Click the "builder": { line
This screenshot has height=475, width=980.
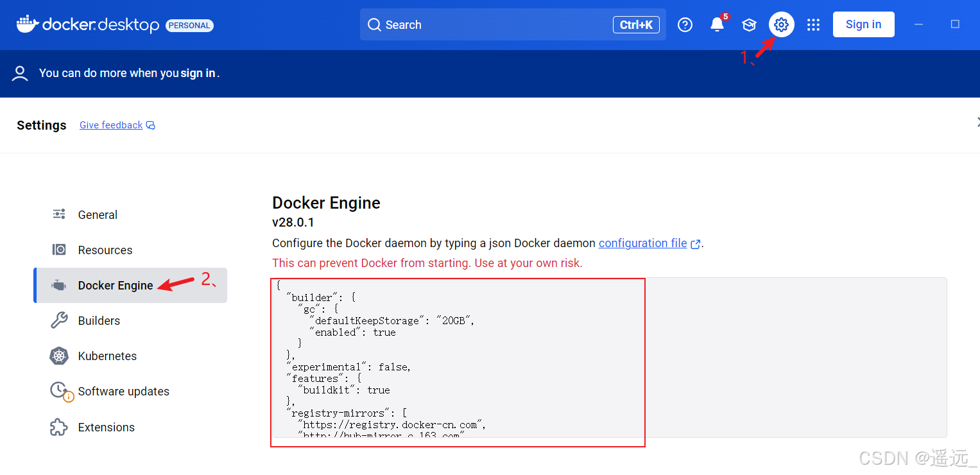tap(321, 298)
